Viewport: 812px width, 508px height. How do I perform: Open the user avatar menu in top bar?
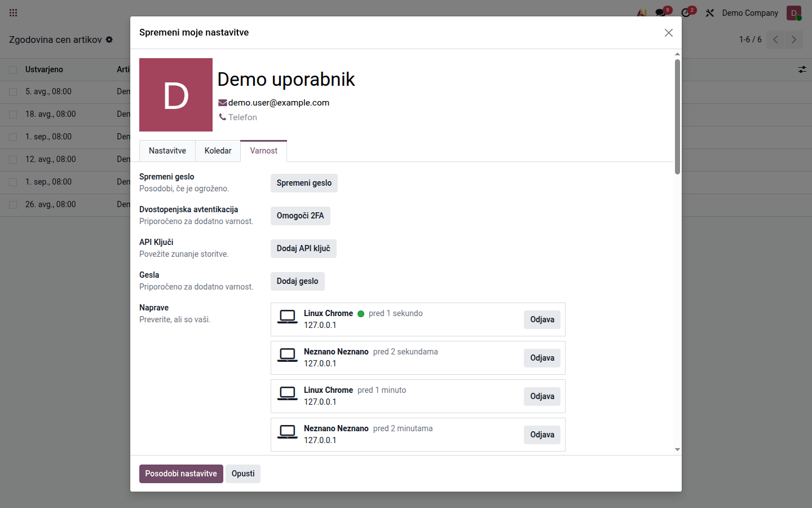point(794,12)
